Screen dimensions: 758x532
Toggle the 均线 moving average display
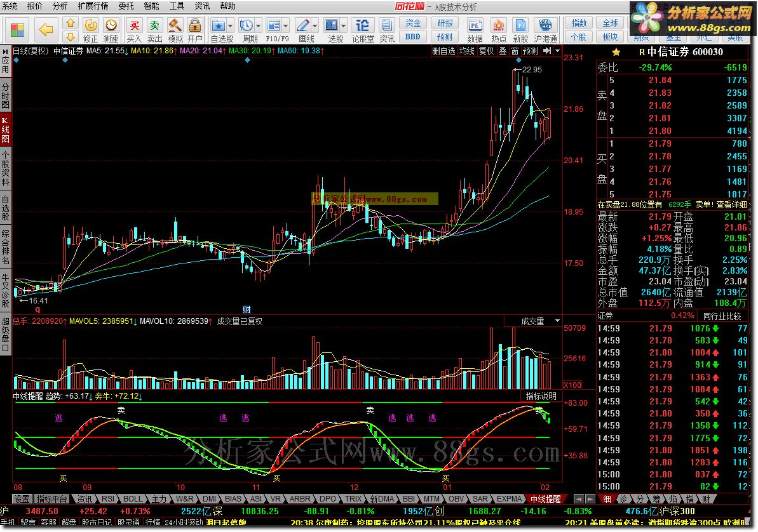click(467, 51)
